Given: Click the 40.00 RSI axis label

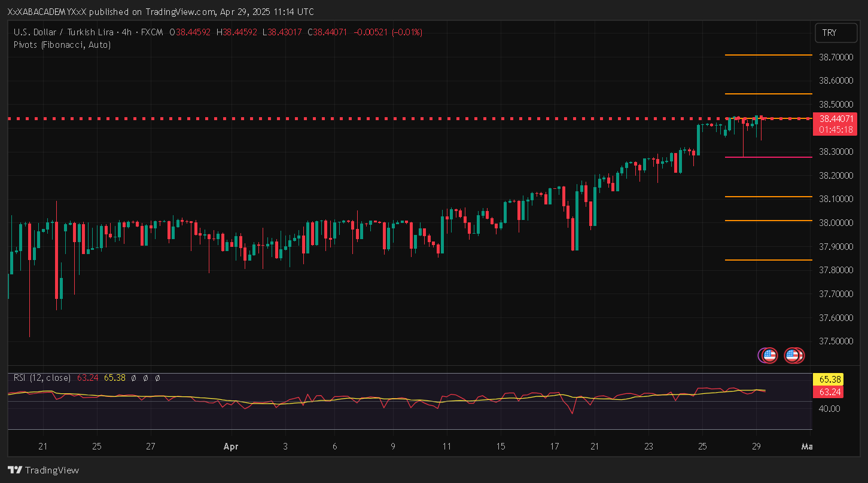Looking at the screenshot, I should [830, 409].
